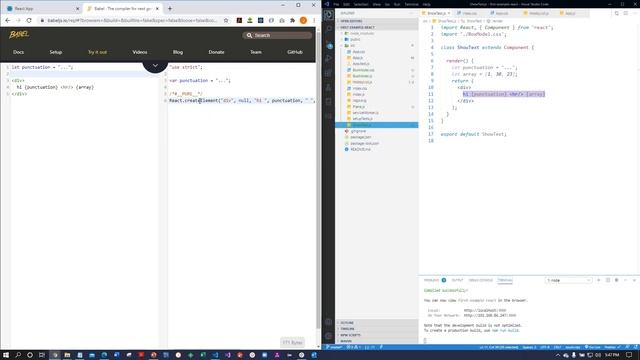Click split editor icon in VS Code
The height and width of the screenshot is (360, 640).
coord(626,13)
